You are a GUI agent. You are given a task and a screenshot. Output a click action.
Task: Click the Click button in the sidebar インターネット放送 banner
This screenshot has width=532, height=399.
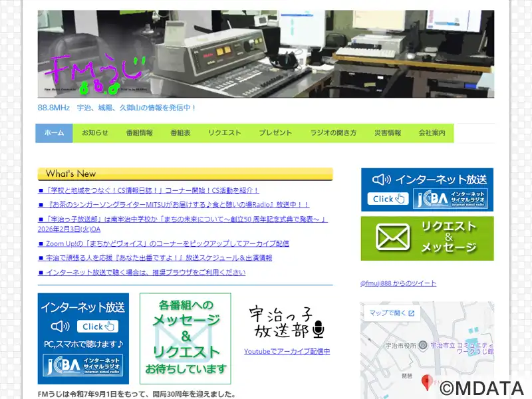(388, 199)
